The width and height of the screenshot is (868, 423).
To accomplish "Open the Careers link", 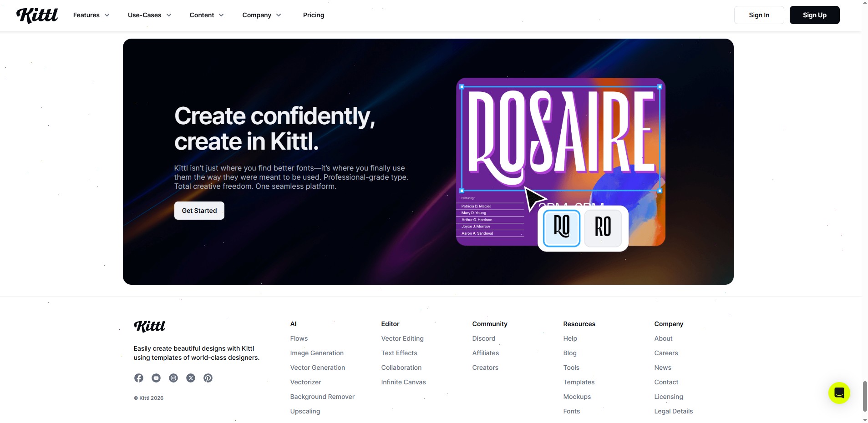I will coord(666,353).
